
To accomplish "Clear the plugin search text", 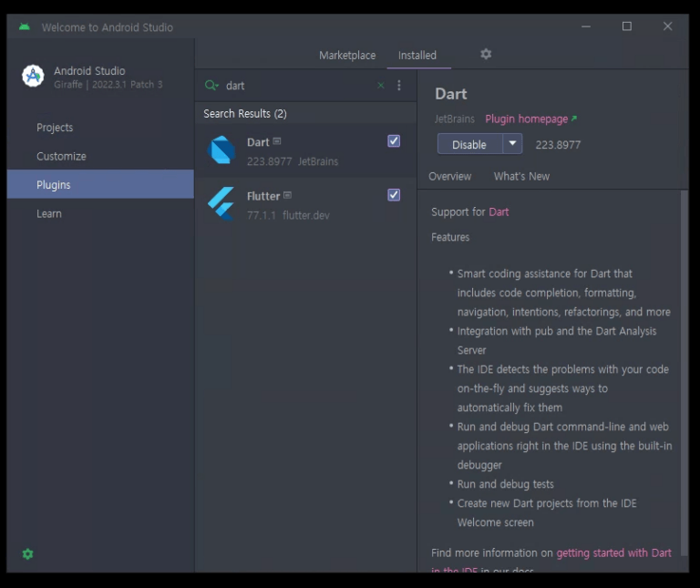I will pyautogui.click(x=381, y=86).
